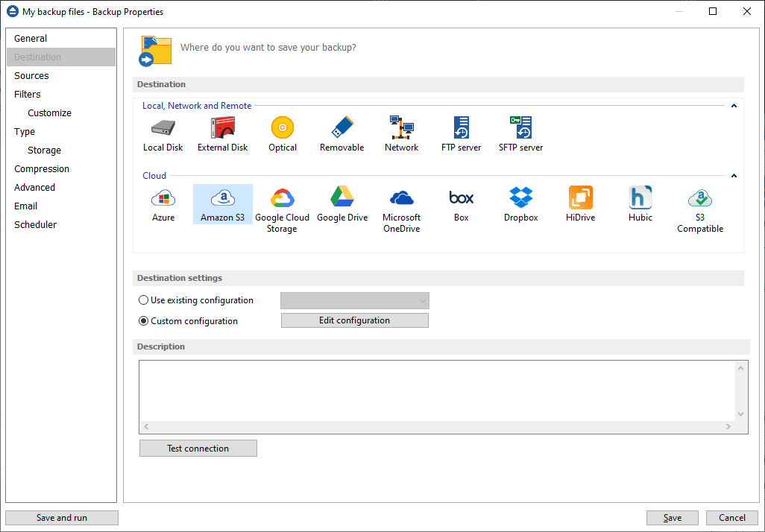Choose Azure cloud destination

point(163,204)
